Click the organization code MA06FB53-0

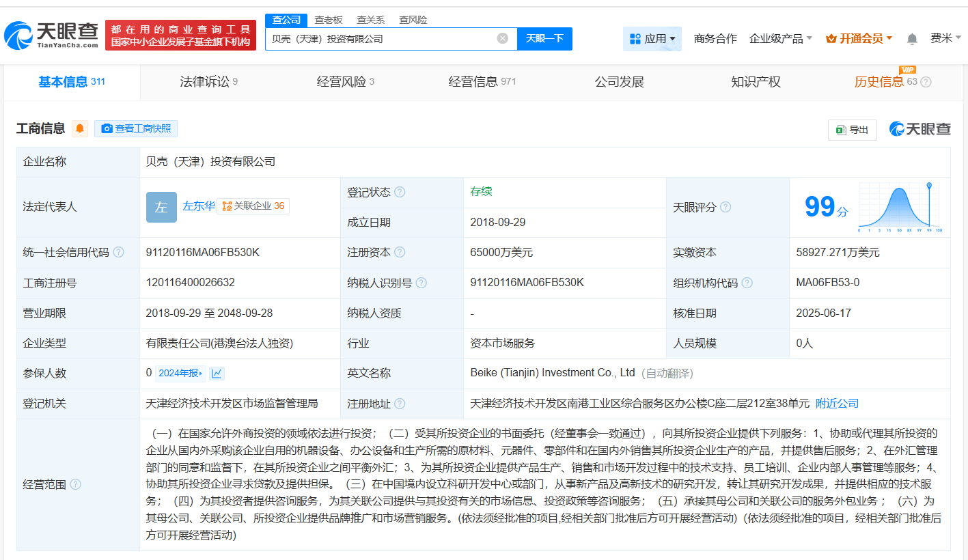pyautogui.click(x=828, y=283)
